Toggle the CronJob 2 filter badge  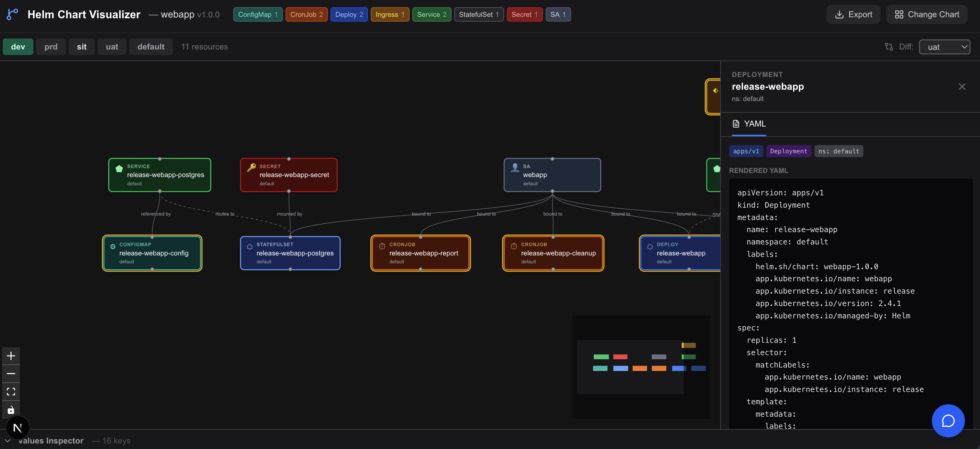(306, 14)
